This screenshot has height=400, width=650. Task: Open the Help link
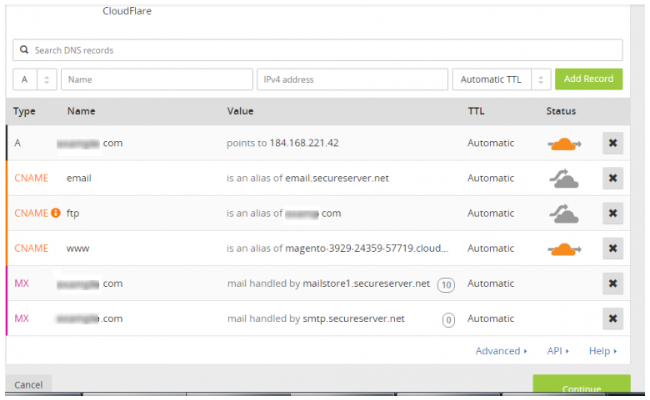[602, 351]
